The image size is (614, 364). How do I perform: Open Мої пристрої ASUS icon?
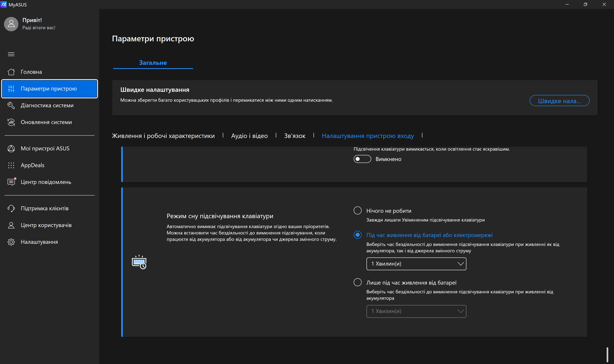[x=11, y=149]
